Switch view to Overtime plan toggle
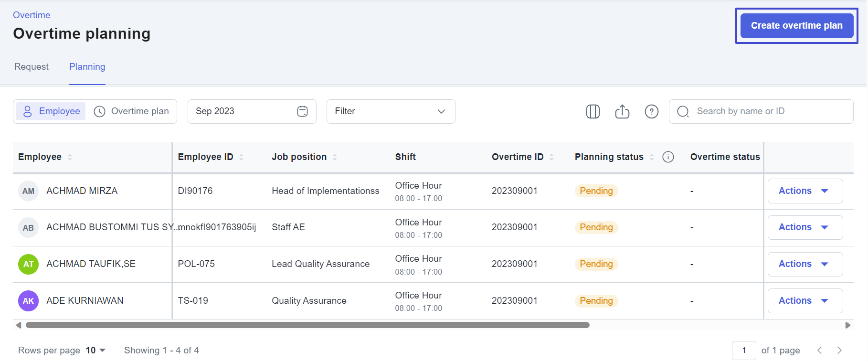Screen dimensions: 868x362 point(131,111)
